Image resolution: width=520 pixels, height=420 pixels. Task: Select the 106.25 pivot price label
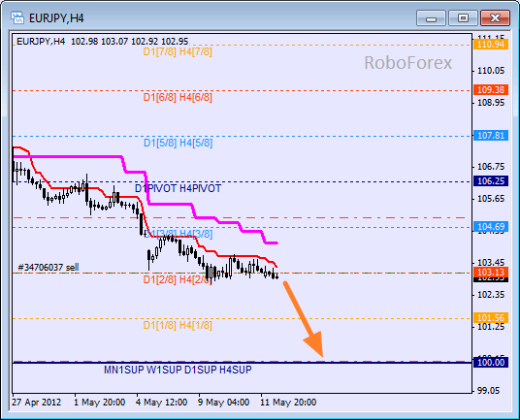click(491, 181)
